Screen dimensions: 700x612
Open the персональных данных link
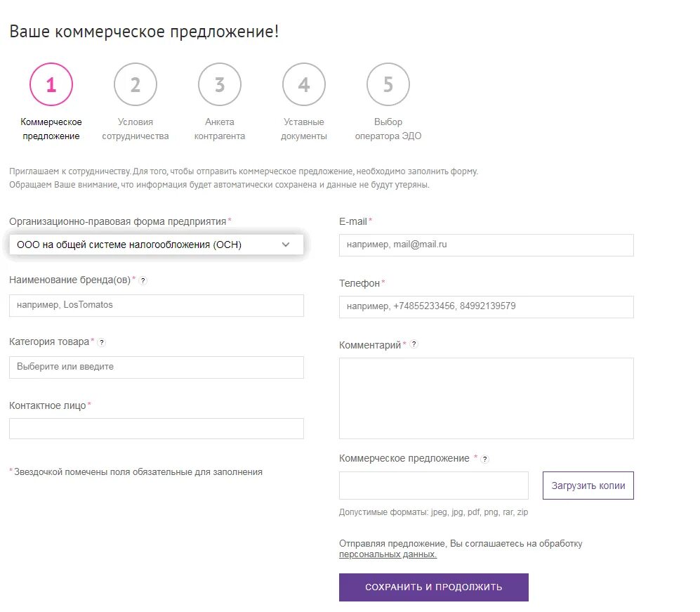point(388,554)
